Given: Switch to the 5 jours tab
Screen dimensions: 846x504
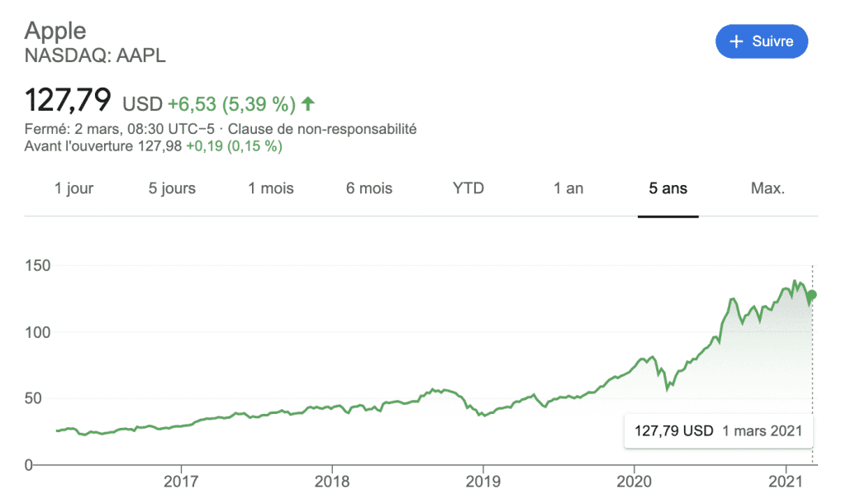Looking at the screenshot, I should click(x=172, y=188).
